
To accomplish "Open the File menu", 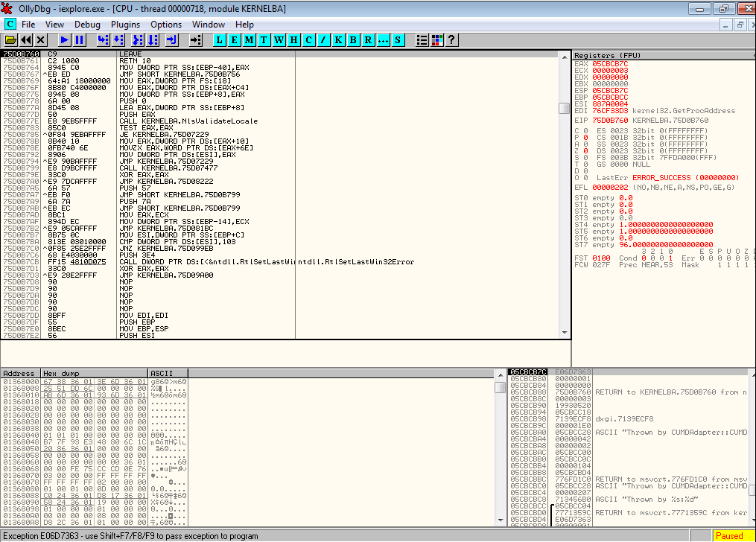I will (x=28, y=25).
